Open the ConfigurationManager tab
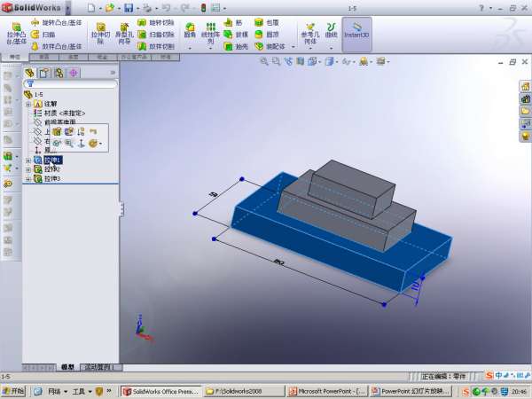This screenshot has width=532, height=399. tap(59, 73)
